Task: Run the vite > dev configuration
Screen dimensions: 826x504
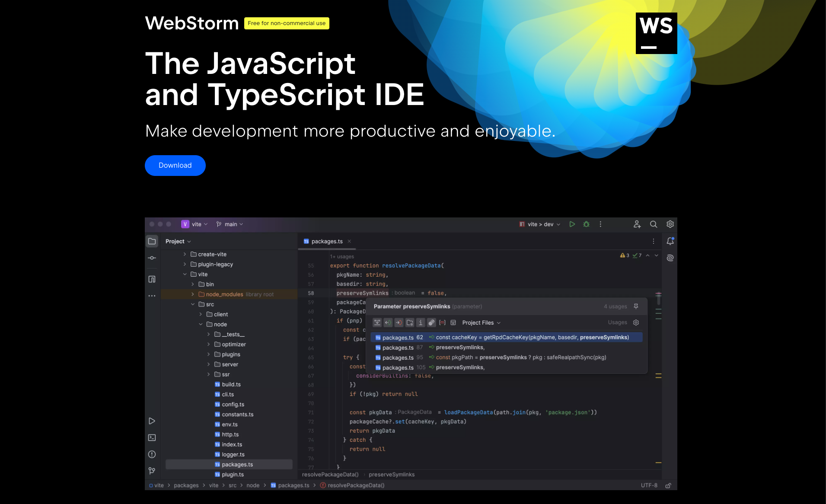Action: coord(572,224)
